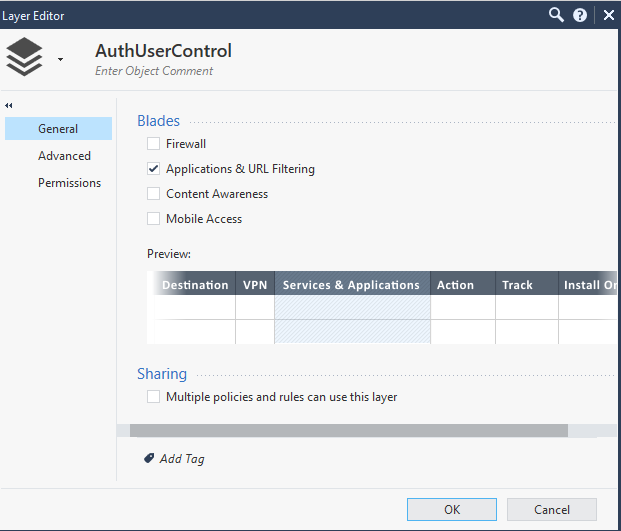Click the search magnifier icon in title bar

coord(557,15)
